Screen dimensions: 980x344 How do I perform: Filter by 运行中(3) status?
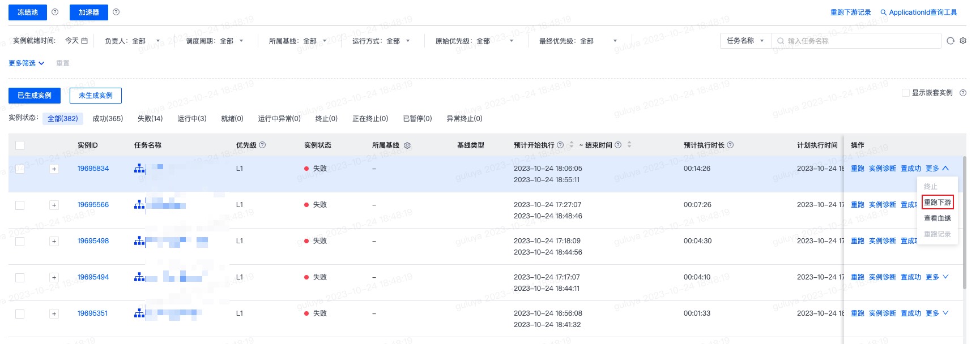tap(192, 118)
